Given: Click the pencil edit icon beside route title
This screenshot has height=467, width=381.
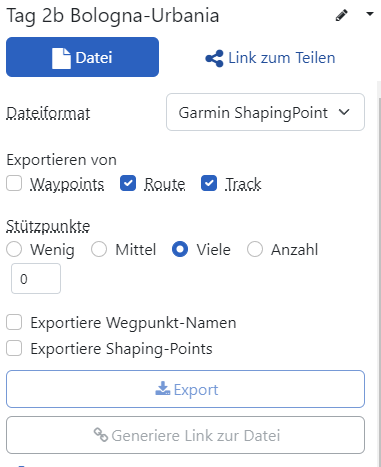Looking at the screenshot, I should (341, 15).
